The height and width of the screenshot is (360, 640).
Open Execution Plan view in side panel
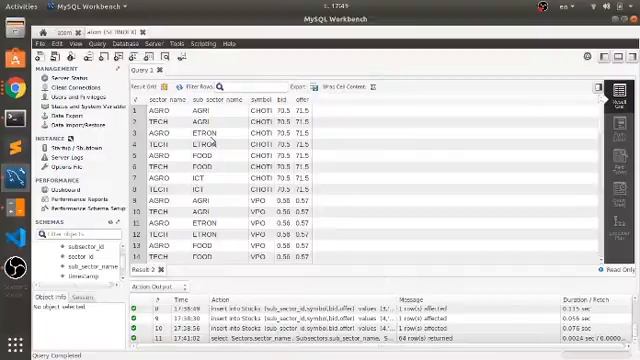click(619, 227)
